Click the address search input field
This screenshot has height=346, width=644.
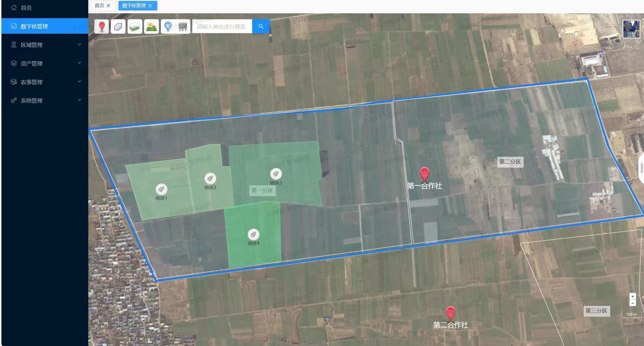click(222, 26)
